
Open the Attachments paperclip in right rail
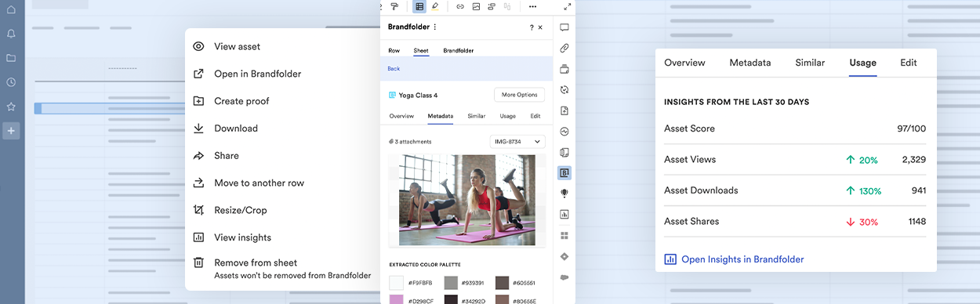564,49
